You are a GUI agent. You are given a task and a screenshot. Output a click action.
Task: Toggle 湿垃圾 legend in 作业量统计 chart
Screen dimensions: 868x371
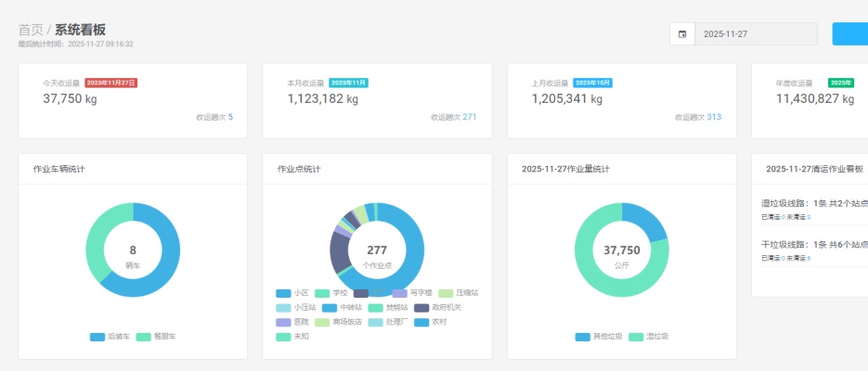click(x=648, y=337)
